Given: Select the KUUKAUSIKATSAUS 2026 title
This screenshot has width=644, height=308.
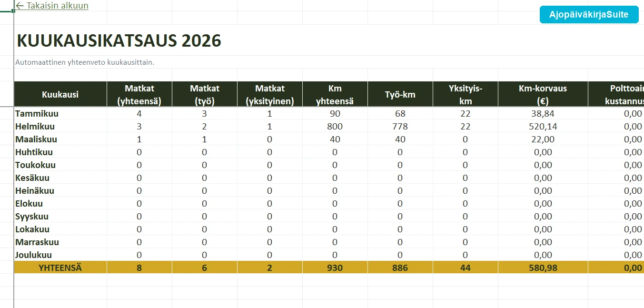Looking at the screenshot, I should [x=119, y=41].
